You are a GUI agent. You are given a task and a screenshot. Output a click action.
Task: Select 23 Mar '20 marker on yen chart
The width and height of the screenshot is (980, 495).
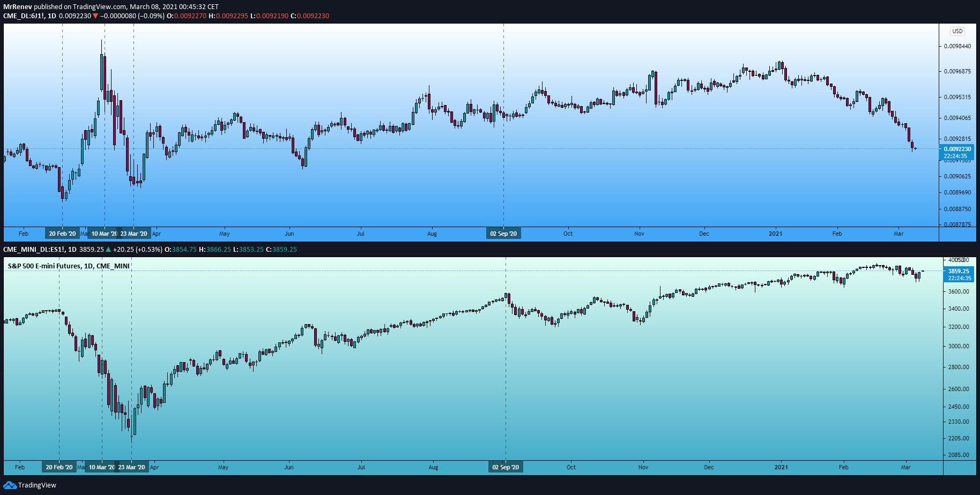(133, 234)
